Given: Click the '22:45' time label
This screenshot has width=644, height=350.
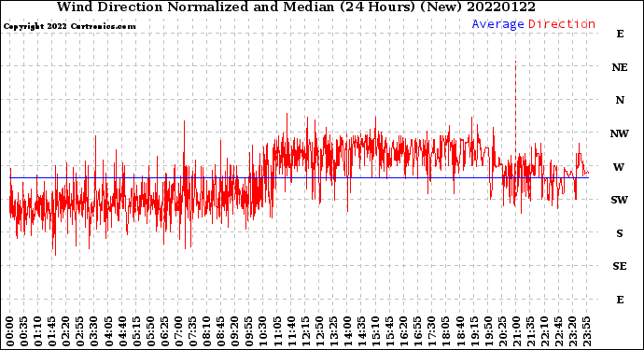Looking at the screenshot, I should click(558, 332).
